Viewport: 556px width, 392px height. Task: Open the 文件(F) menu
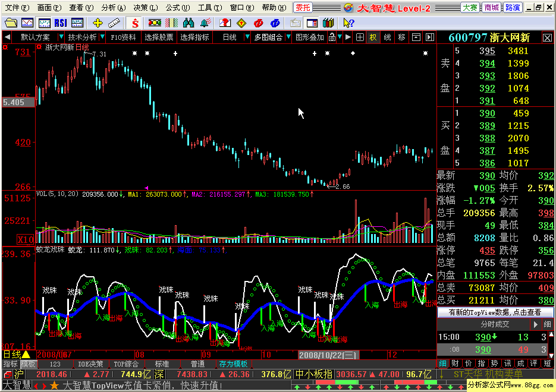(17, 8)
